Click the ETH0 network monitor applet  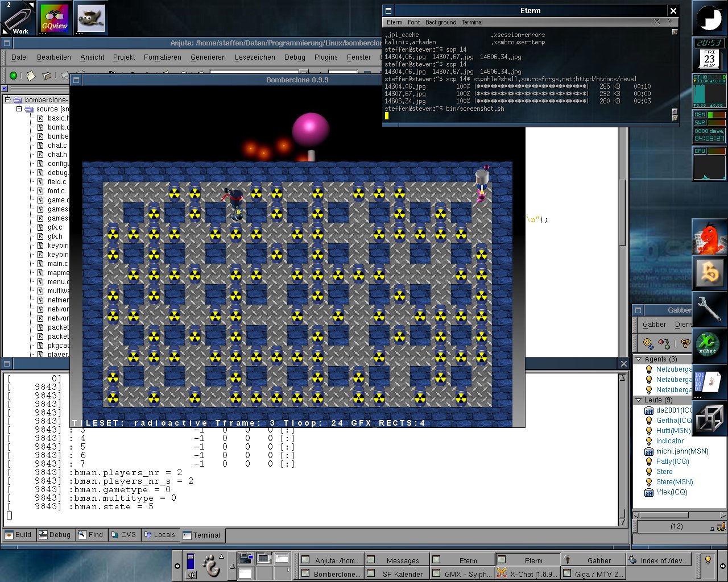click(709, 90)
